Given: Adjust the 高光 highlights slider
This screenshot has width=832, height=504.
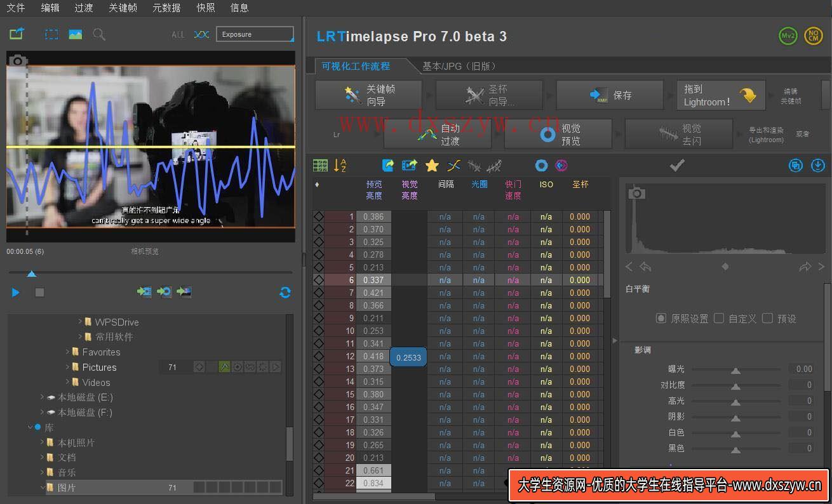Looking at the screenshot, I should 735,401.
